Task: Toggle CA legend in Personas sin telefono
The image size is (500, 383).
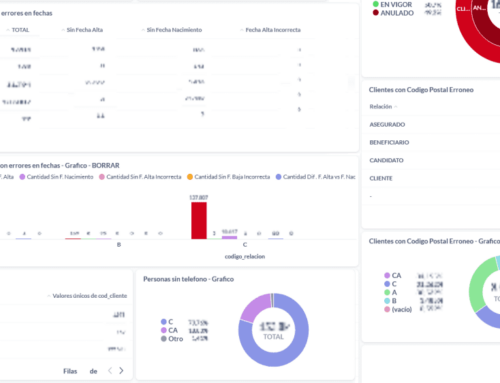Action: click(169, 330)
